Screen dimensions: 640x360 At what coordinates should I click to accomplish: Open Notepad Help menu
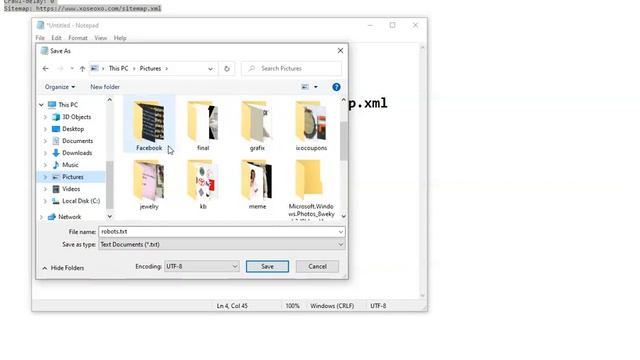click(120, 38)
